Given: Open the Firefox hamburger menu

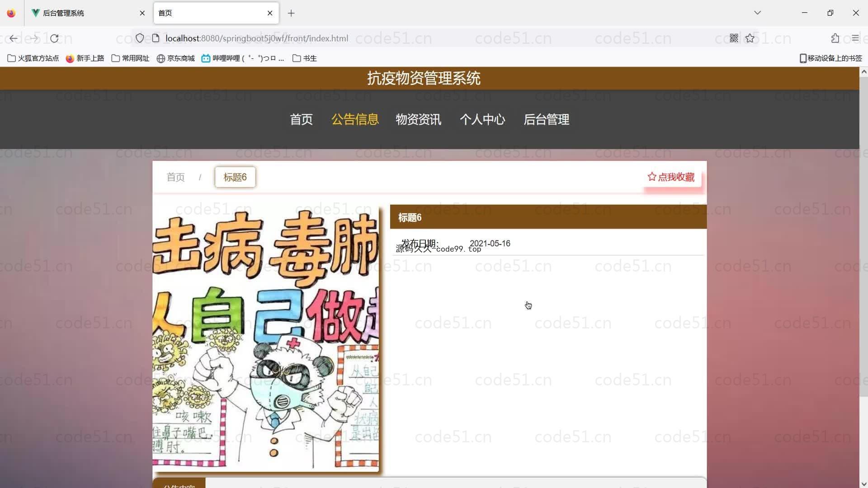Looking at the screenshot, I should pyautogui.click(x=855, y=38).
